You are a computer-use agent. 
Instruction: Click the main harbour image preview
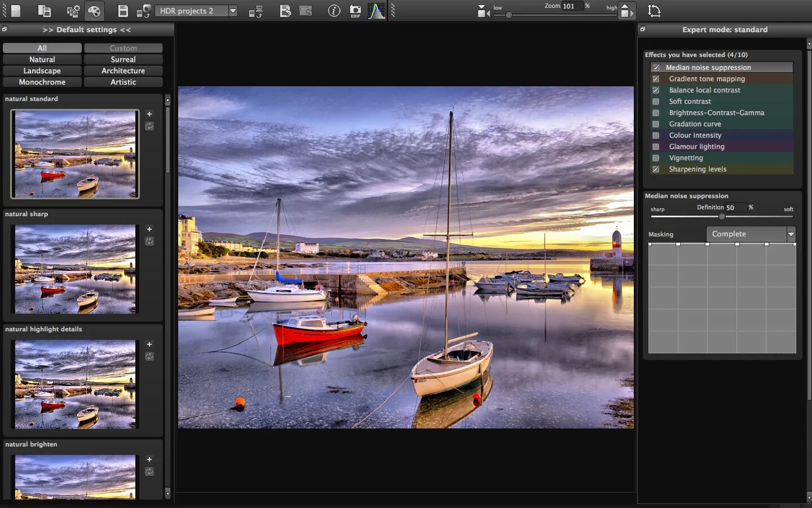pyautogui.click(x=406, y=257)
